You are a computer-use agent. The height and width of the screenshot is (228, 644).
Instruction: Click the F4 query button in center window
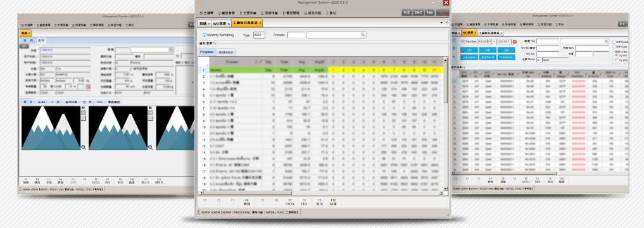tap(246, 201)
